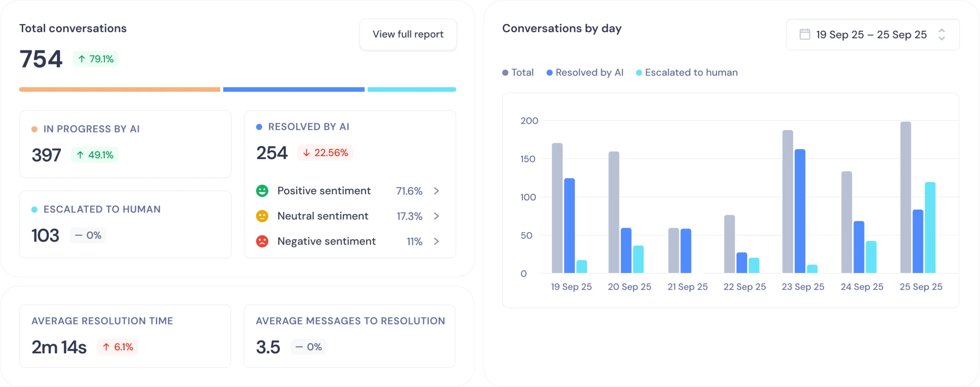Click the 19 Sep 25 – 25 Sep 25 date range
The height and width of the screenshot is (387, 980).
tap(871, 34)
